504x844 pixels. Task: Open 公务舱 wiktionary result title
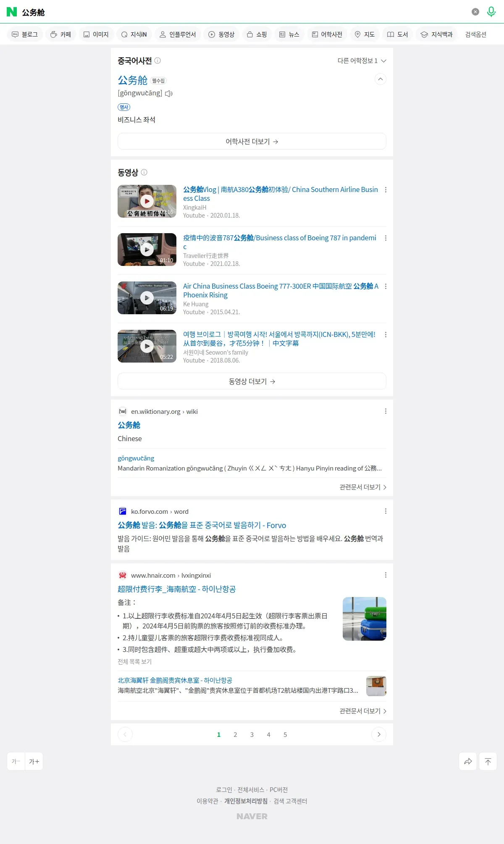tap(129, 425)
